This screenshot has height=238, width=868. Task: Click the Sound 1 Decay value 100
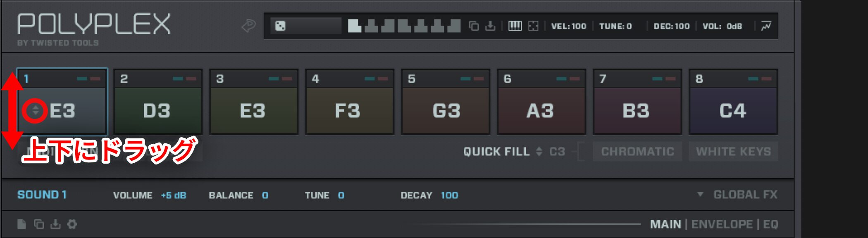(449, 195)
